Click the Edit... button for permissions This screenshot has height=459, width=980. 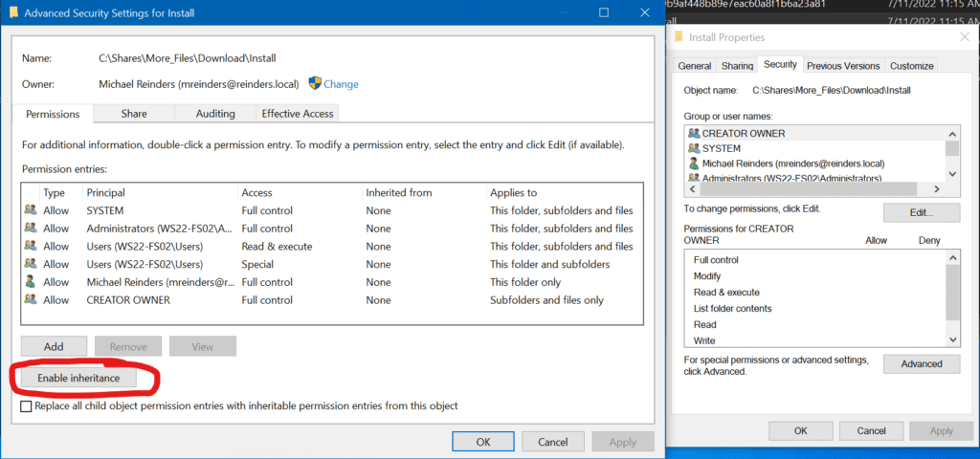point(922,212)
